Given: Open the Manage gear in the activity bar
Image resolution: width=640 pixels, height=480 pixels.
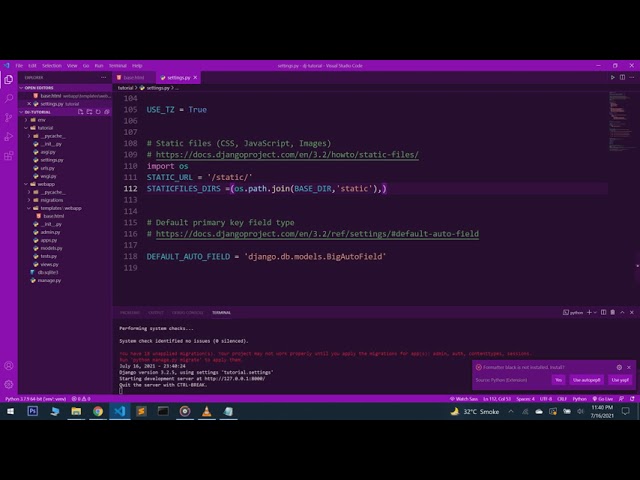Looking at the screenshot, I should (9, 384).
